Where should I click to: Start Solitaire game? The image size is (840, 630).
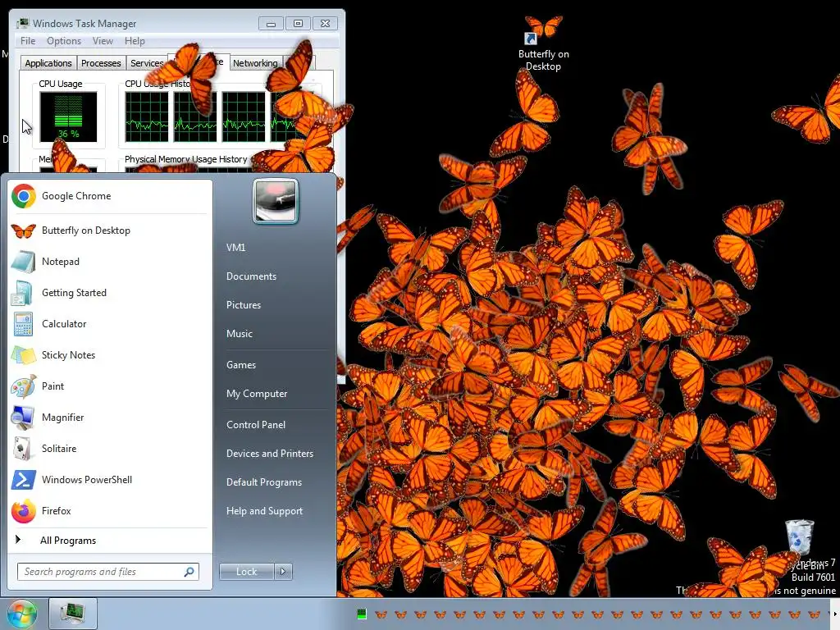tap(109, 449)
